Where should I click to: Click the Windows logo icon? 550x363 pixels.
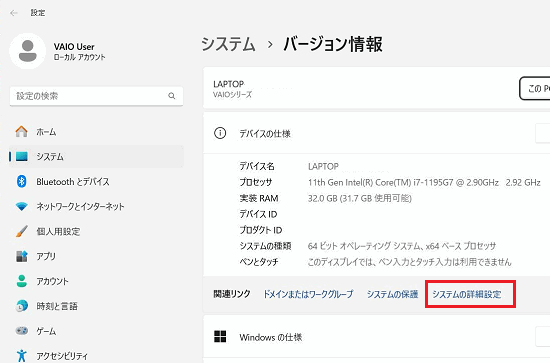pos(220,337)
